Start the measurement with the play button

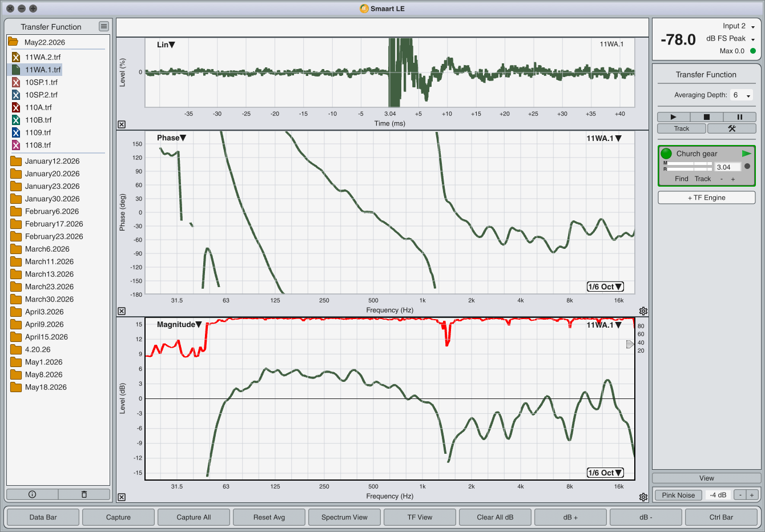coord(673,117)
